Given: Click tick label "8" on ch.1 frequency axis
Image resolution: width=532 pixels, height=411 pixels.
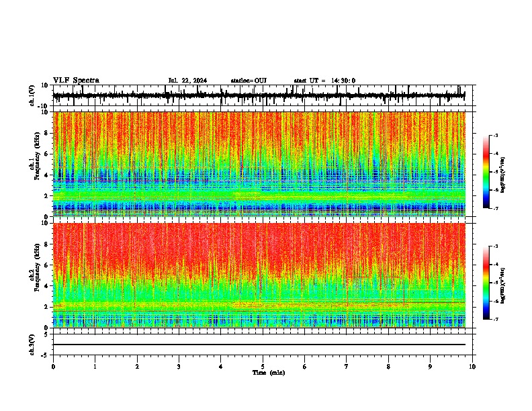Looking at the screenshot, I should pyautogui.click(x=46, y=133).
